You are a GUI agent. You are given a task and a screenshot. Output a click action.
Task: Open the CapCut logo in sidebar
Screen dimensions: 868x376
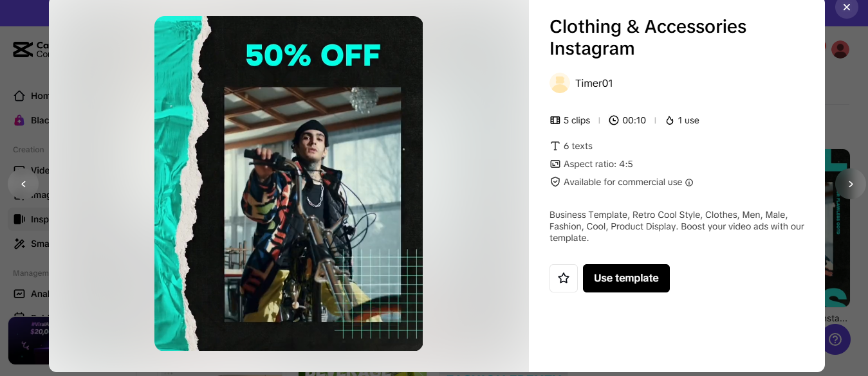23,49
